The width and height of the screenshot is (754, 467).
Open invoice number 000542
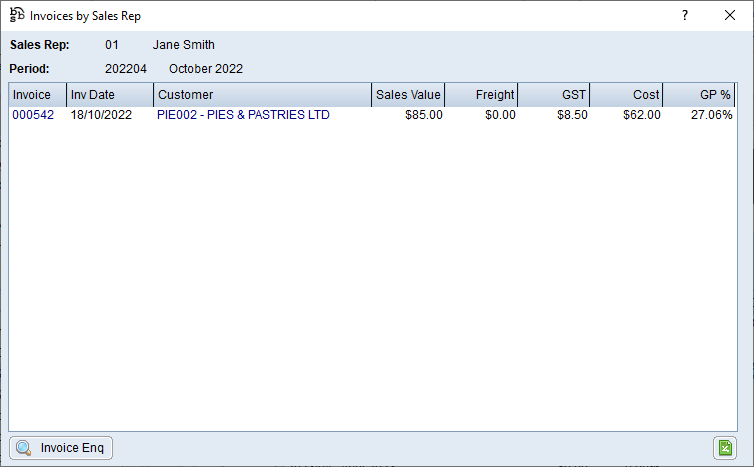(x=33, y=115)
